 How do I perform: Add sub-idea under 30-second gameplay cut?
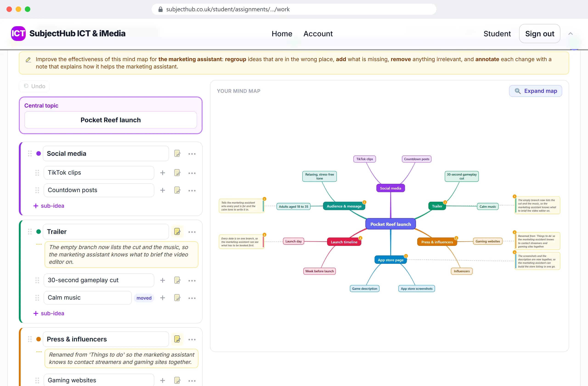(x=162, y=280)
